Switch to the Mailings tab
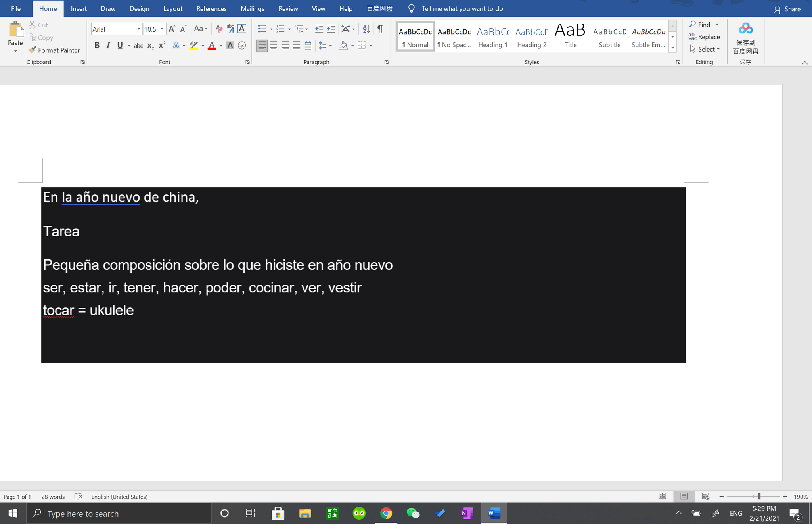This screenshot has width=812, height=524. tap(252, 8)
